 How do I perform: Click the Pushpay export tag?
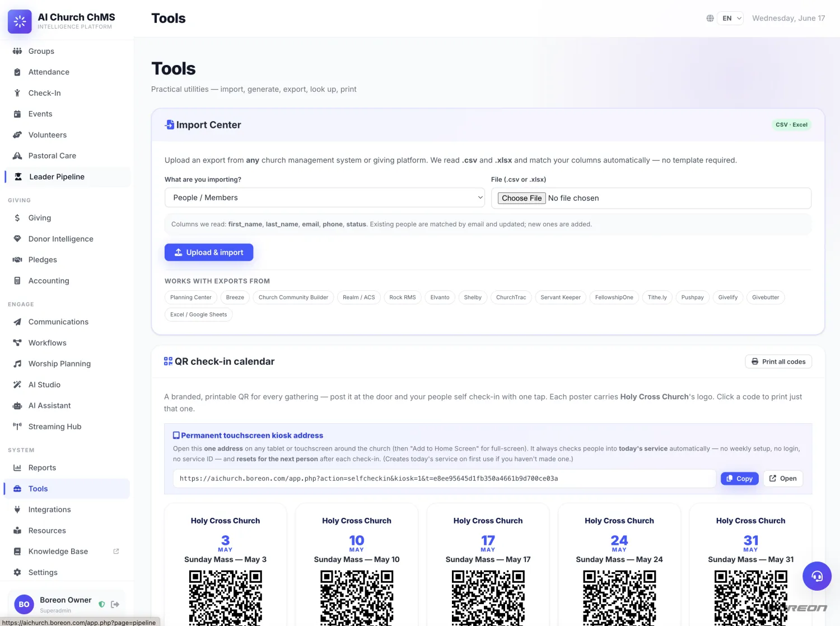(x=693, y=298)
